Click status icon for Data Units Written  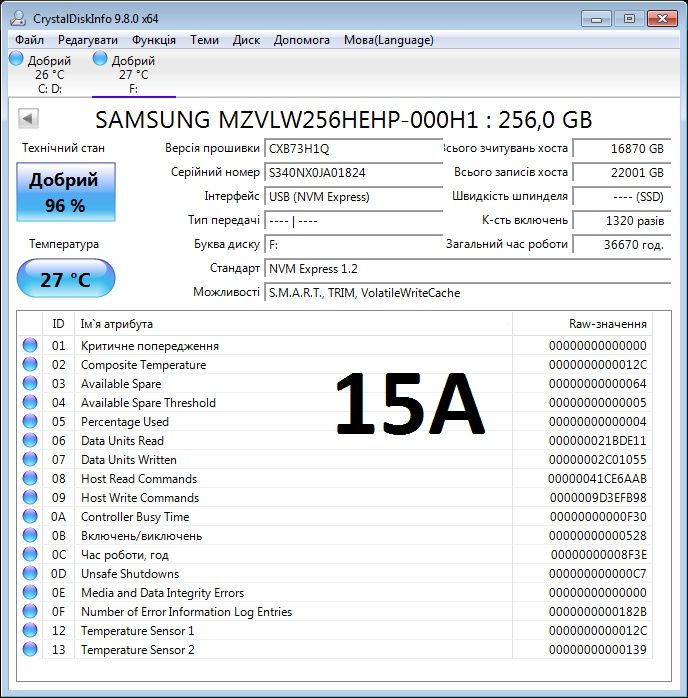click(30, 459)
